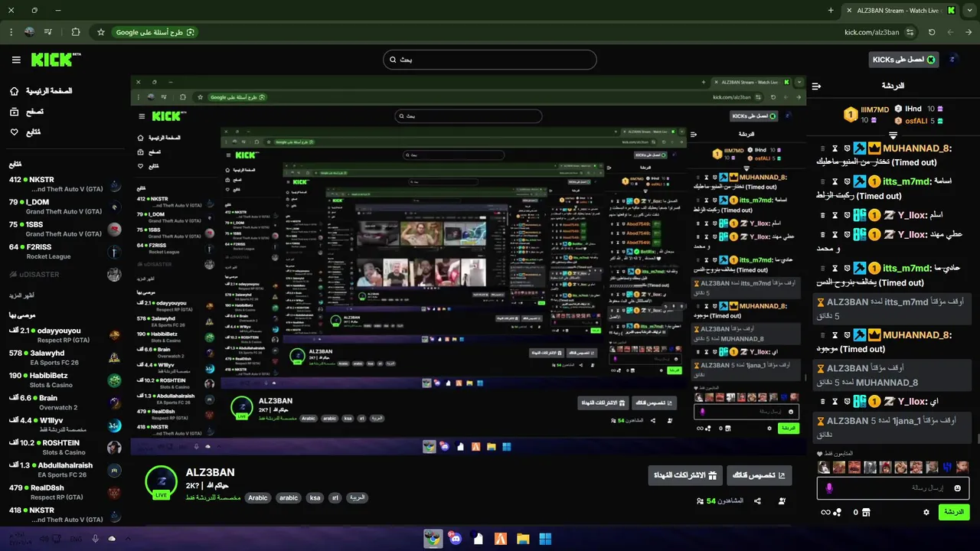Click the Kick search field
Viewport: 980px width, 551px height.
(490, 60)
